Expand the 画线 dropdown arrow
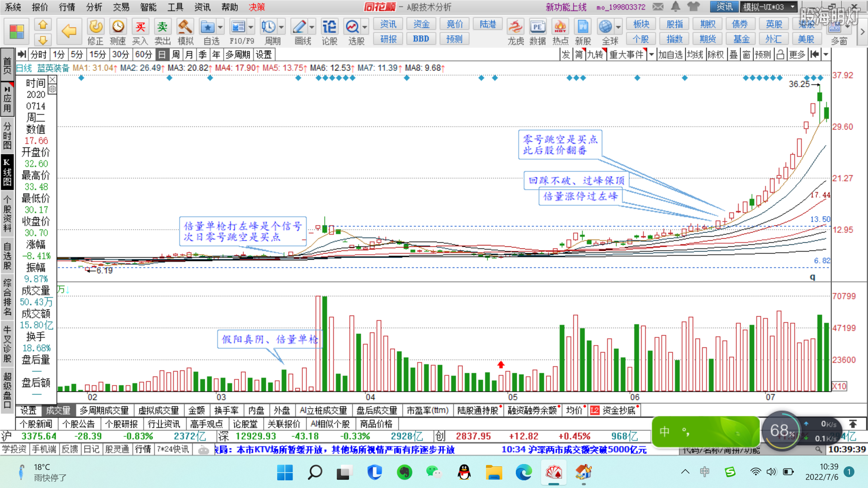The width and height of the screenshot is (868, 488). (x=312, y=27)
